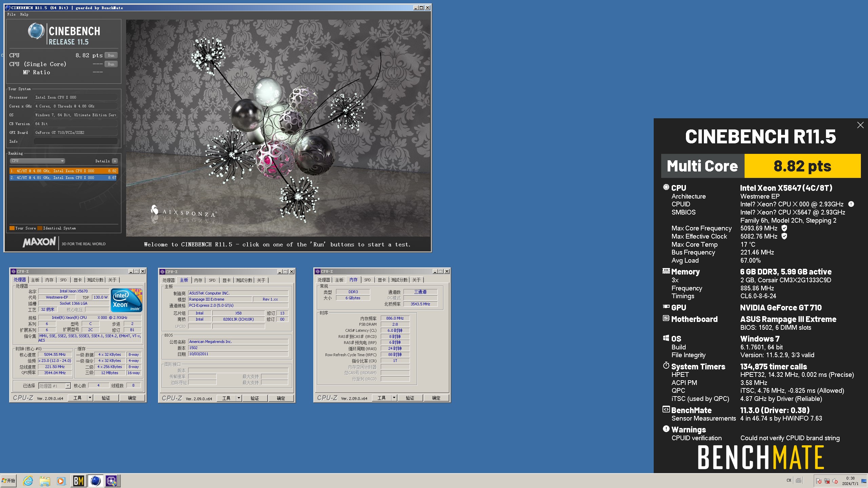Open 測試分數 tab in third CPU-Z window
The image size is (868, 488).
pos(399,280)
